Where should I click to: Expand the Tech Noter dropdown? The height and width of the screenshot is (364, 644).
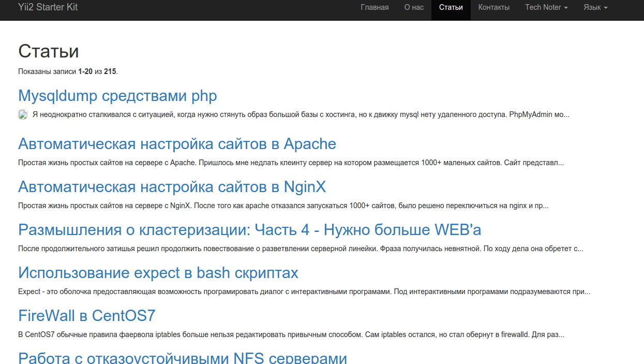[x=546, y=7]
